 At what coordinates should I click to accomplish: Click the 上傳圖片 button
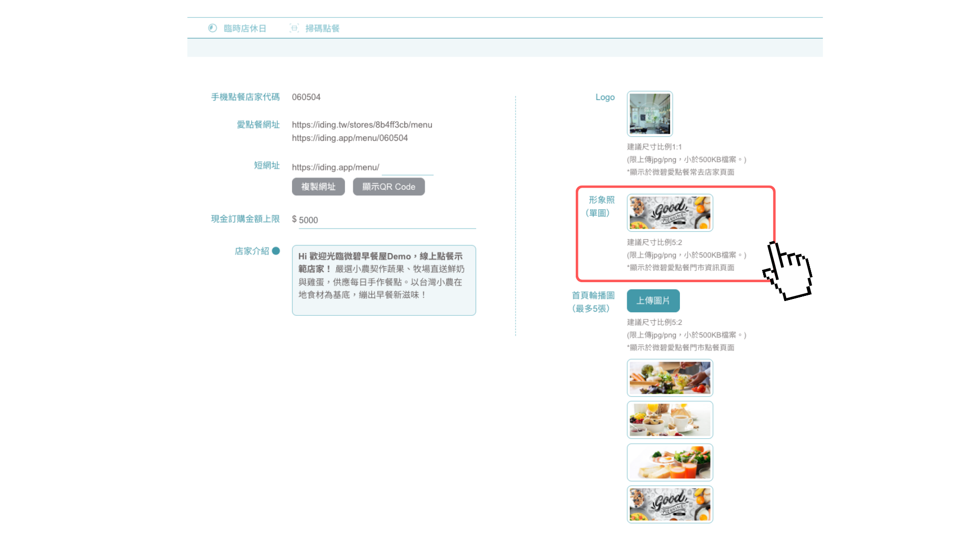[653, 300]
